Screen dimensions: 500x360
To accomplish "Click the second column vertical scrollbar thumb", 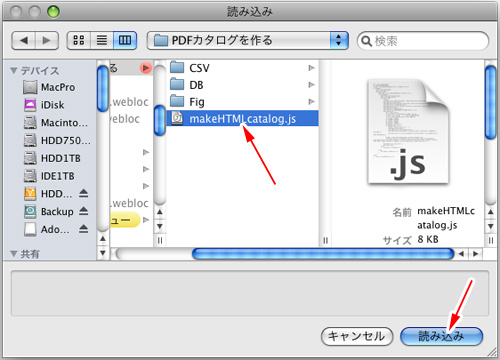I will [x=160, y=120].
